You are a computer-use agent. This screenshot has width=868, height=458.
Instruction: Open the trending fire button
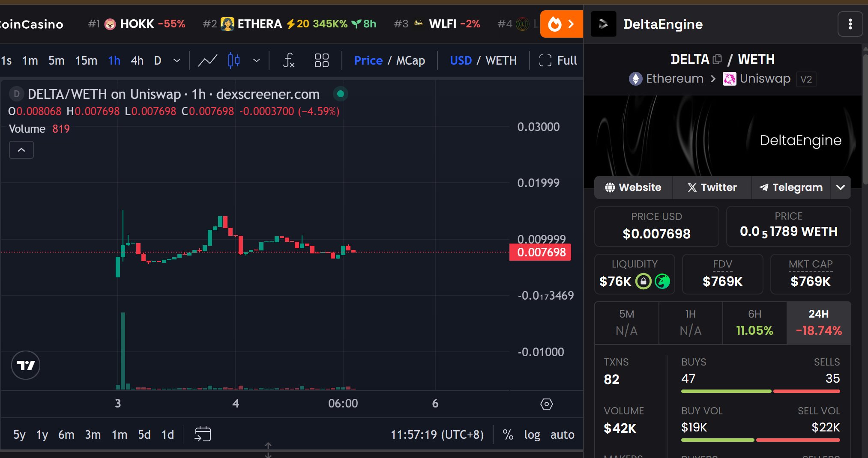coord(561,24)
